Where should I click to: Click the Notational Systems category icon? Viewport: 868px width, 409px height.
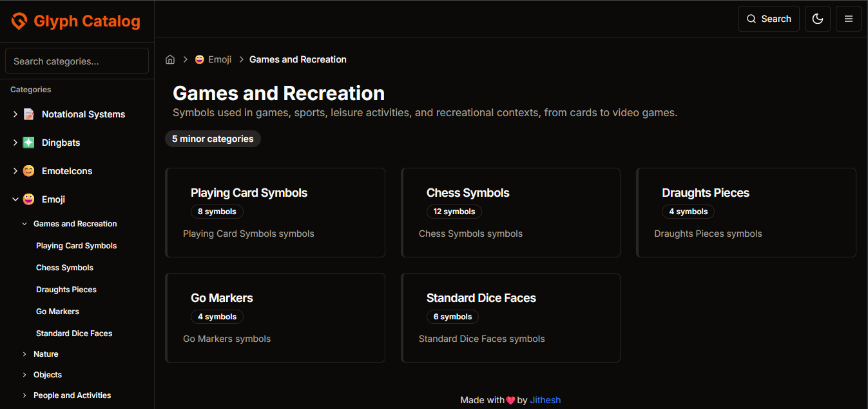click(x=28, y=114)
